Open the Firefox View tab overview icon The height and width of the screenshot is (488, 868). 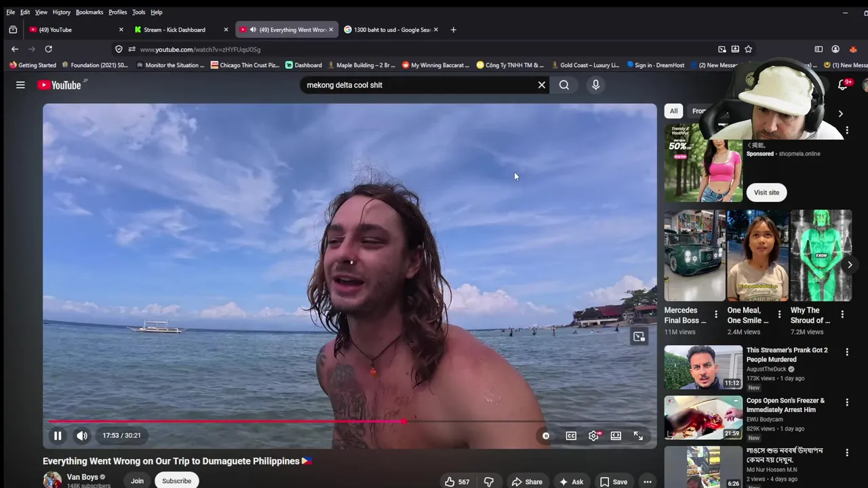click(x=13, y=30)
